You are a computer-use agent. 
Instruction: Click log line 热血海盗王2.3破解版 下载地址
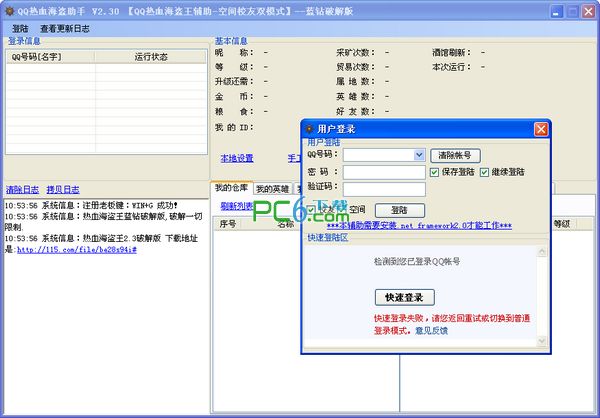click(x=101, y=238)
